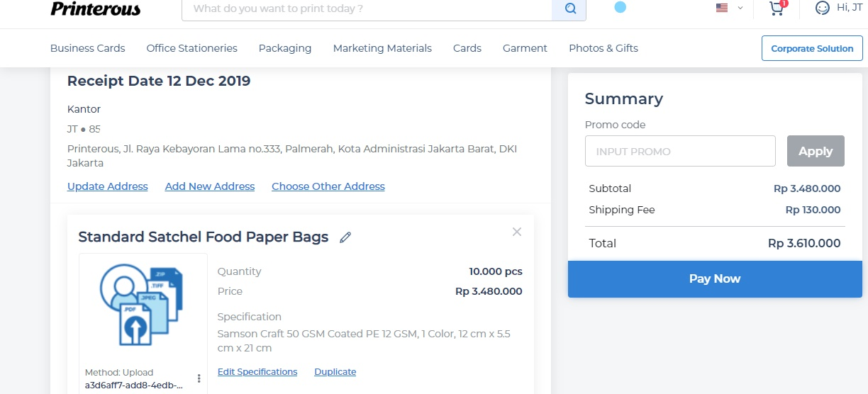Remove Standard Satchel Food Paper Bags item

coord(517,232)
